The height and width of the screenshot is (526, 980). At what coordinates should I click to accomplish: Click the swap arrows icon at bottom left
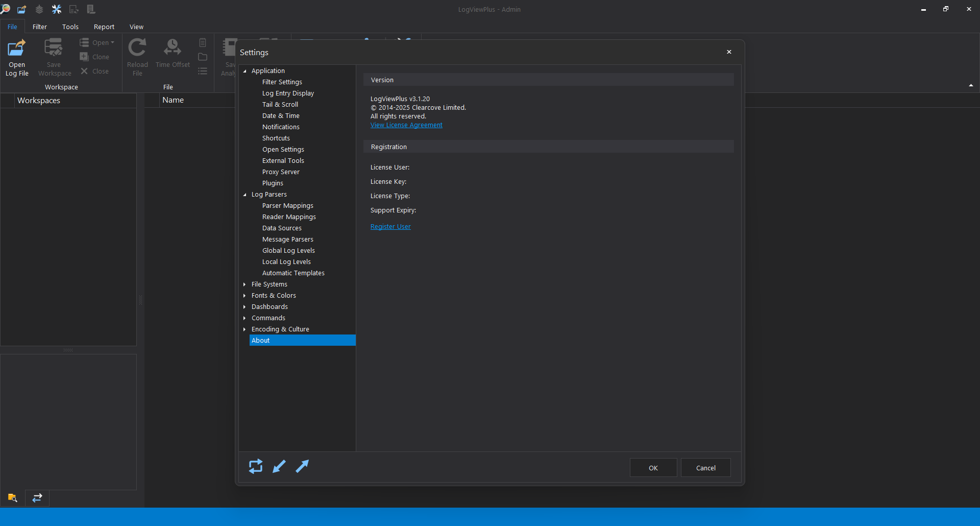pos(37,498)
